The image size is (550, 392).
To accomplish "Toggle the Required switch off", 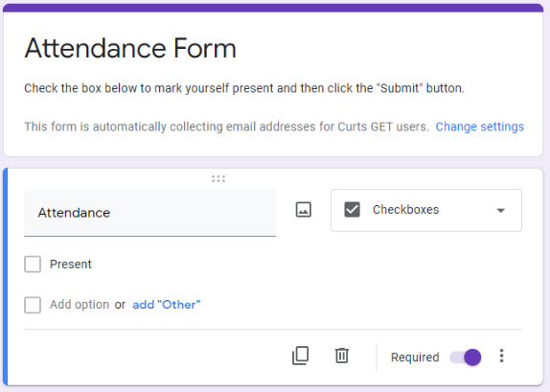I will (x=466, y=357).
